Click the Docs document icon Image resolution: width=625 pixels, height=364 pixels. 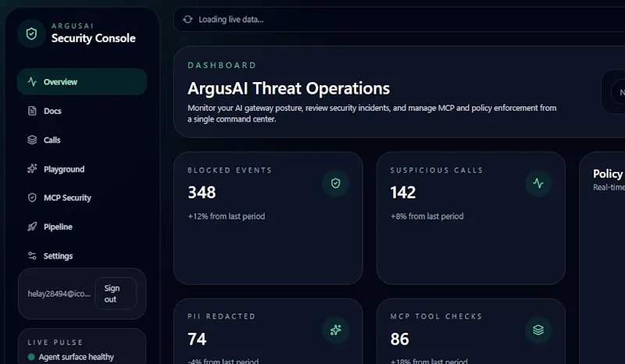(32, 111)
